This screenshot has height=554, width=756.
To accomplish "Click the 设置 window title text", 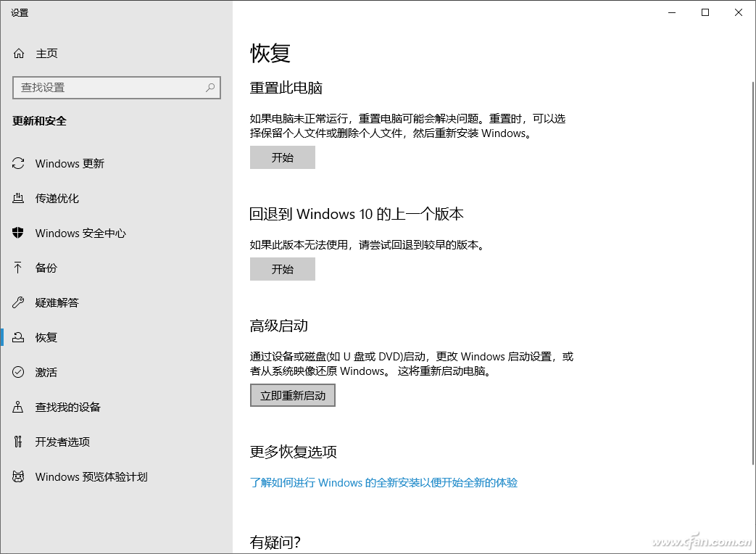I will coord(20,13).
